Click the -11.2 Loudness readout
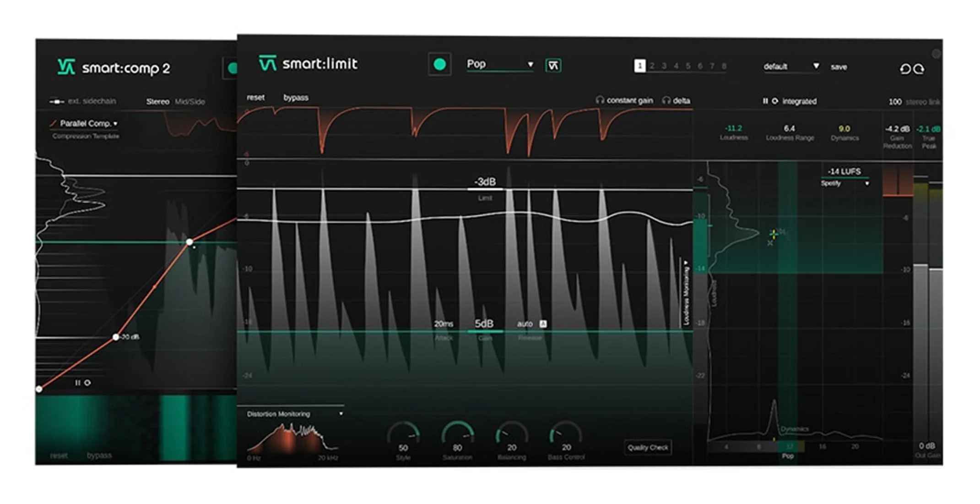 tap(734, 128)
